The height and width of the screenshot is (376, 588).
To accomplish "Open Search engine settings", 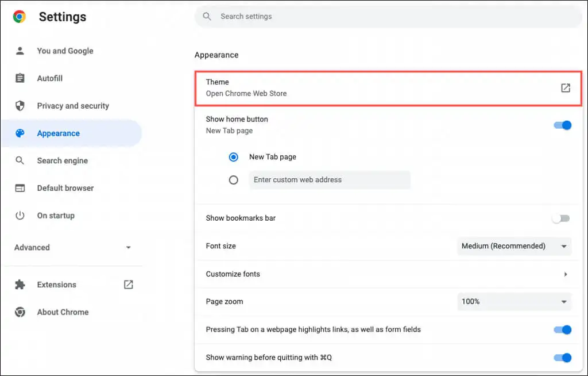I will click(63, 161).
